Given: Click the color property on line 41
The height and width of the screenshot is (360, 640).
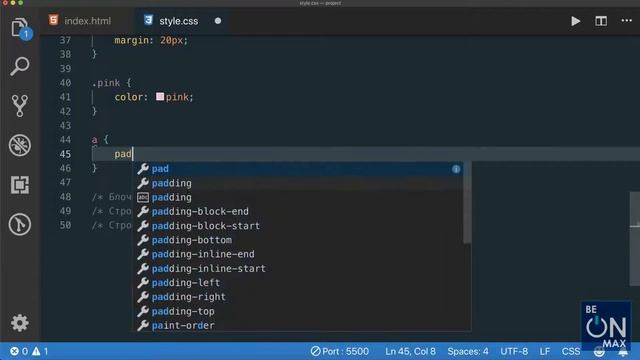Looking at the screenshot, I should (x=128, y=97).
